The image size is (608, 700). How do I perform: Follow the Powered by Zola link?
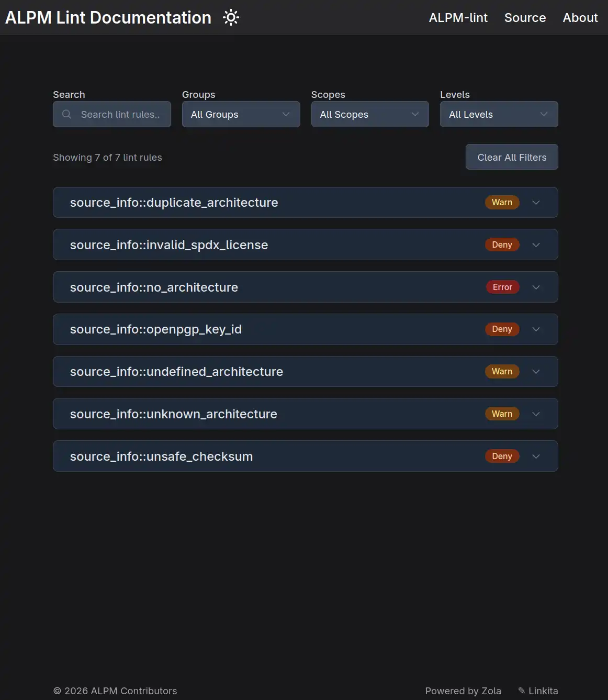(x=463, y=691)
